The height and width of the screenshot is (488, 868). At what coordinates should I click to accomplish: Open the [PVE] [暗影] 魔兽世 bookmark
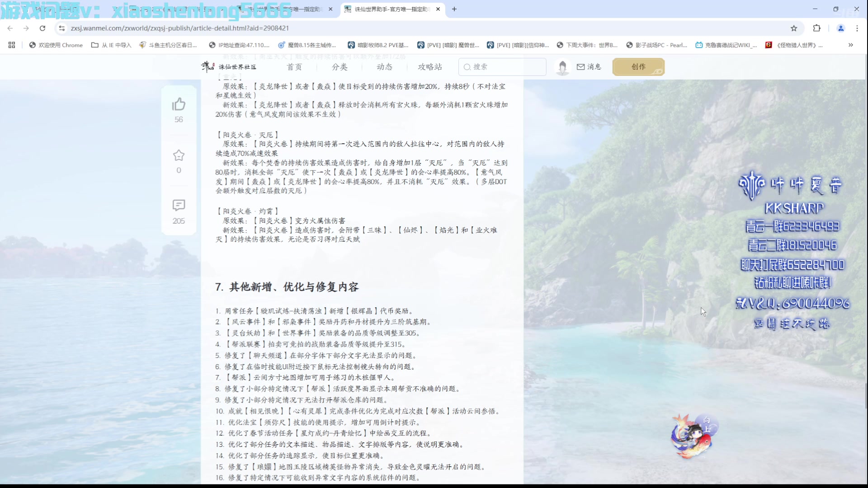(x=448, y=45)
